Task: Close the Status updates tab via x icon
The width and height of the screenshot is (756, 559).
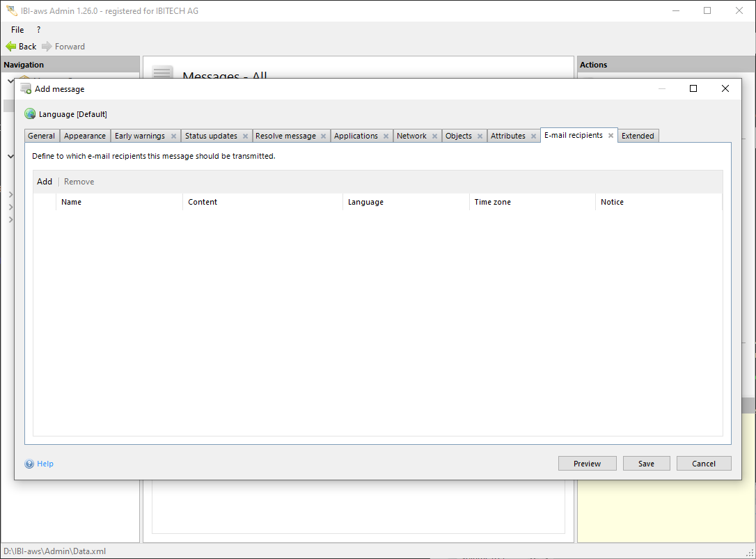Action: click(245, 136)
